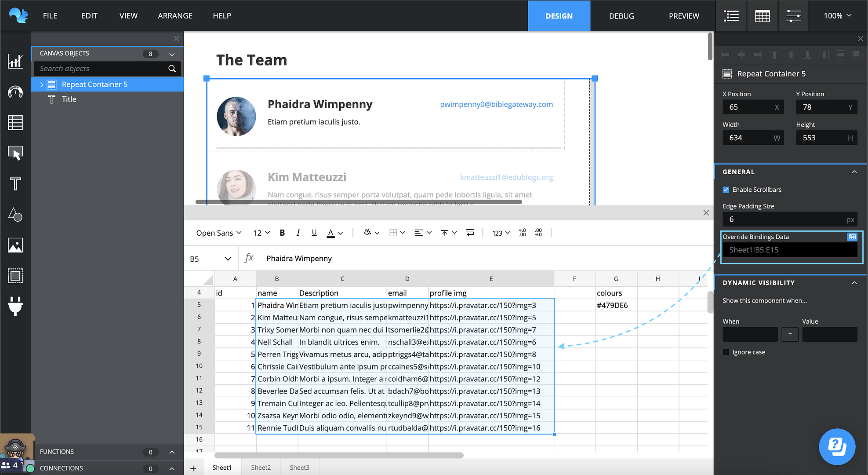The height and width of the screenshot is (475, 868).
Task: Open the ARRANGE menu
Action: point(175,16)
